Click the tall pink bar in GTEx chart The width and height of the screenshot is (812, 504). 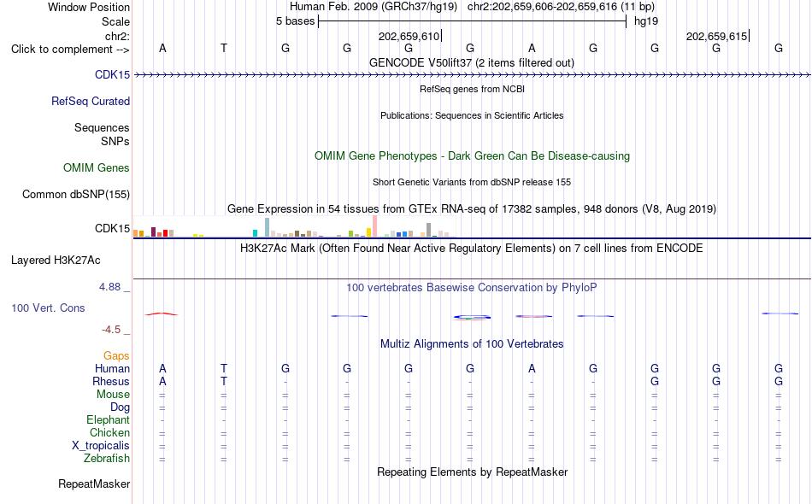[374, 226]
